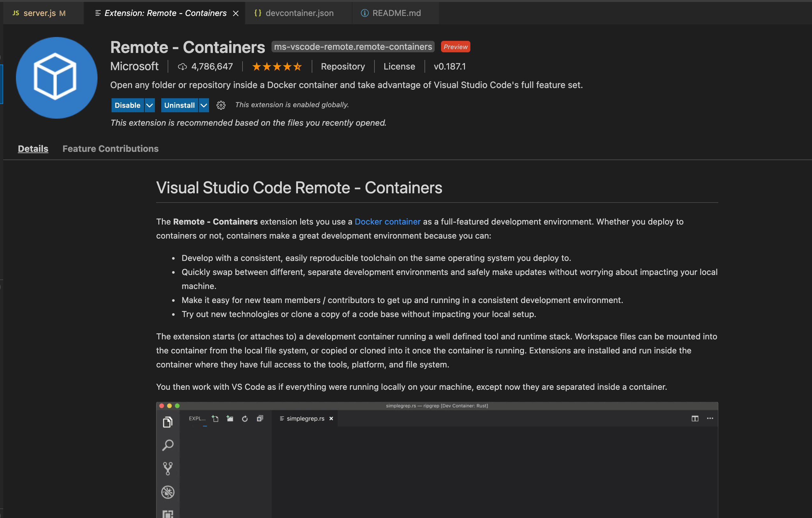
Task: Open the Manage gear icon next to Uninstall
Action: 221,105
